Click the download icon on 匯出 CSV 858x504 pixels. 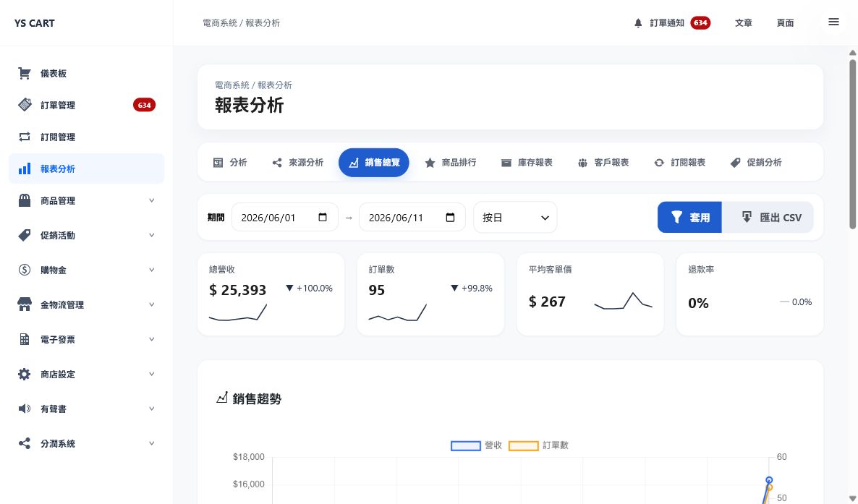click(x=747, y=217)
